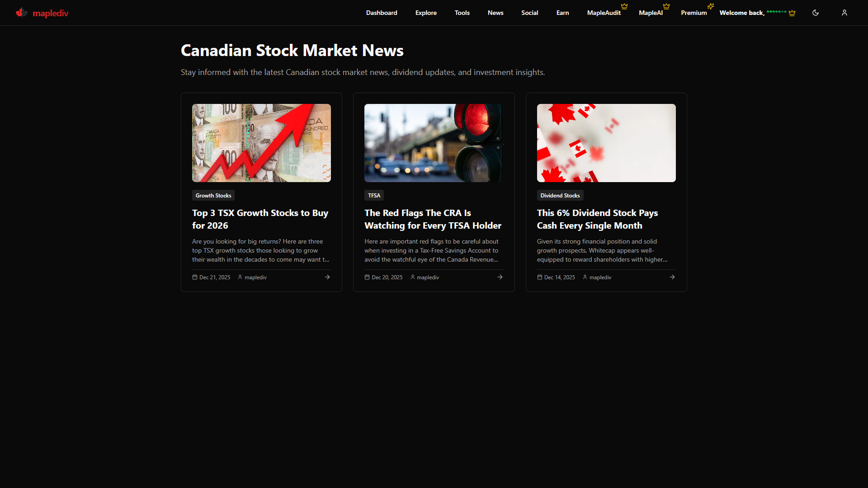The width and height of the screenshot is (868, 488).
Task: Click the 'Here are important red flags' excerpt
Action: 432,250
